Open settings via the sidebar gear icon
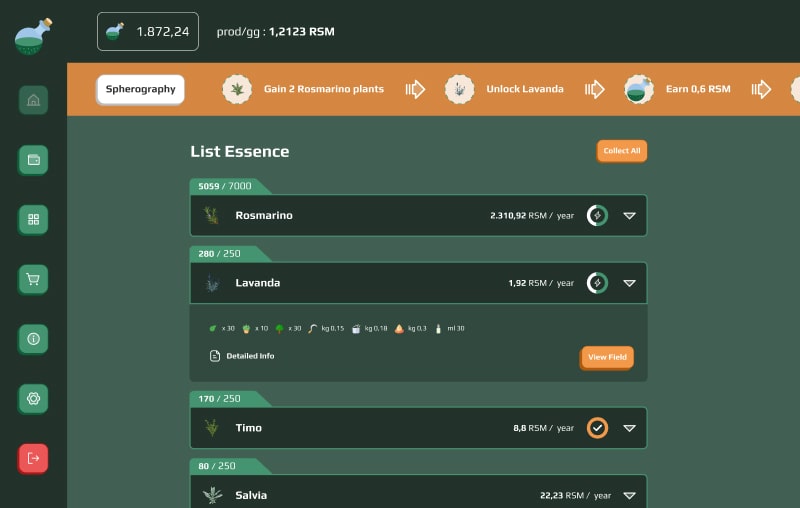The image size is (800, 508). 33,399
